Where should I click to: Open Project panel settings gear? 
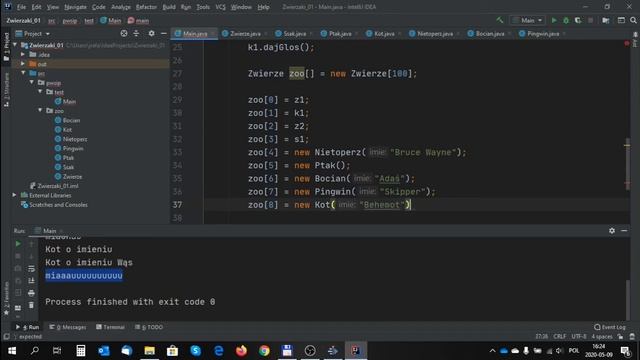click(x=151, y=33)
